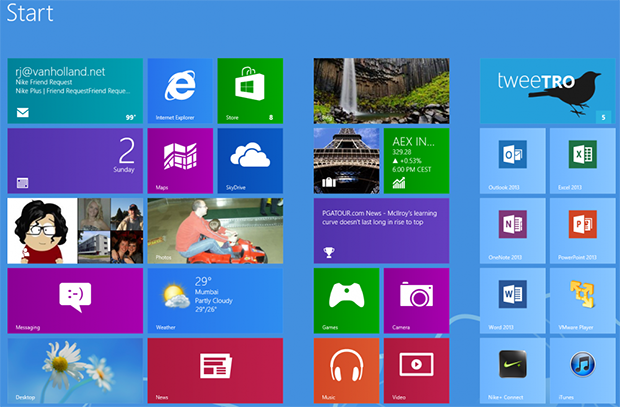Open the Games tile
620x407 pixels.
click(x=346, y=301)
